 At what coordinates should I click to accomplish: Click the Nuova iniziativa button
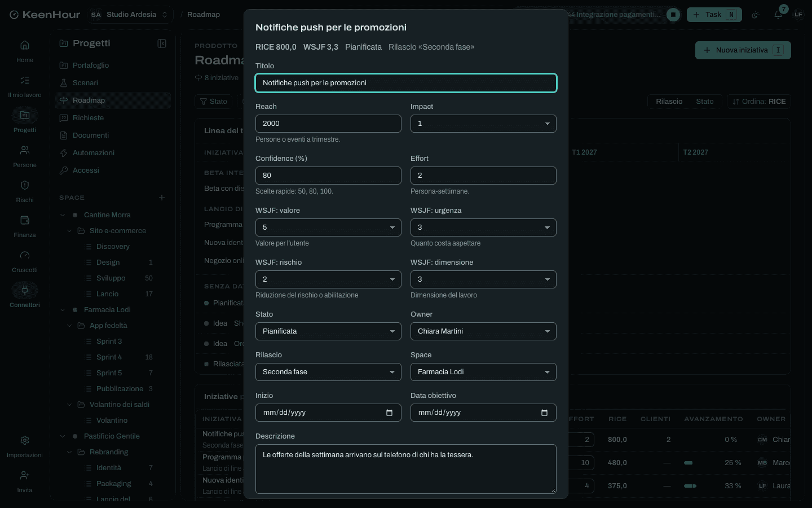pos(743,50)
